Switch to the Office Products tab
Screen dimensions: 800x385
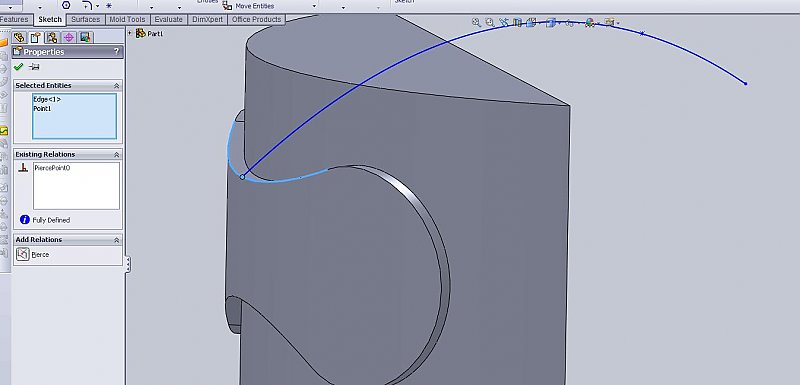click(256, 19)
